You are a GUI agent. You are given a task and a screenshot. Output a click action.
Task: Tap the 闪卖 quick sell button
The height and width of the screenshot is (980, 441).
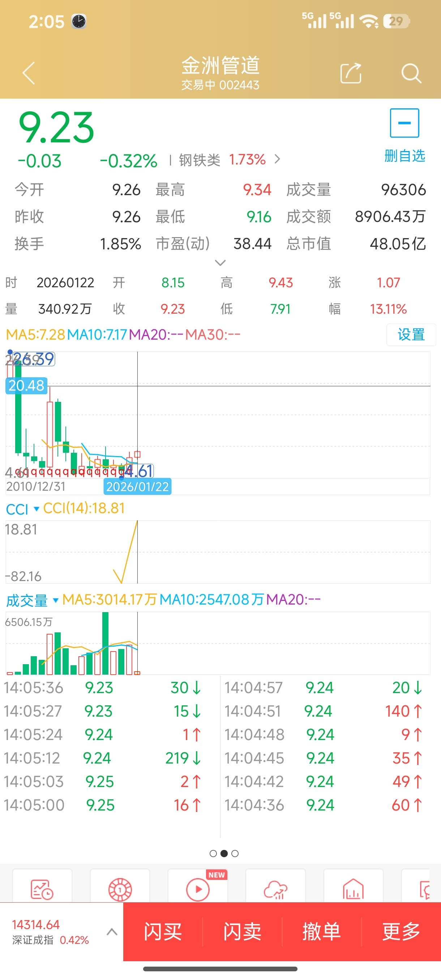[x=242, y=932]
